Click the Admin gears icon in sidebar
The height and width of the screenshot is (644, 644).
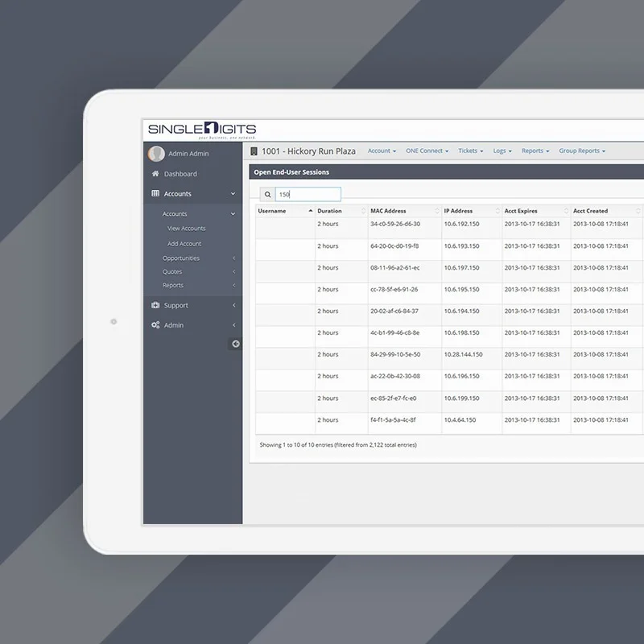(155, 325)
